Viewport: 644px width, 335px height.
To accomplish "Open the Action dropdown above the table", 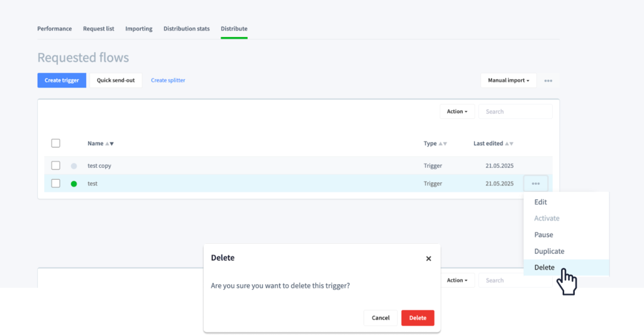I will [457, 111].
